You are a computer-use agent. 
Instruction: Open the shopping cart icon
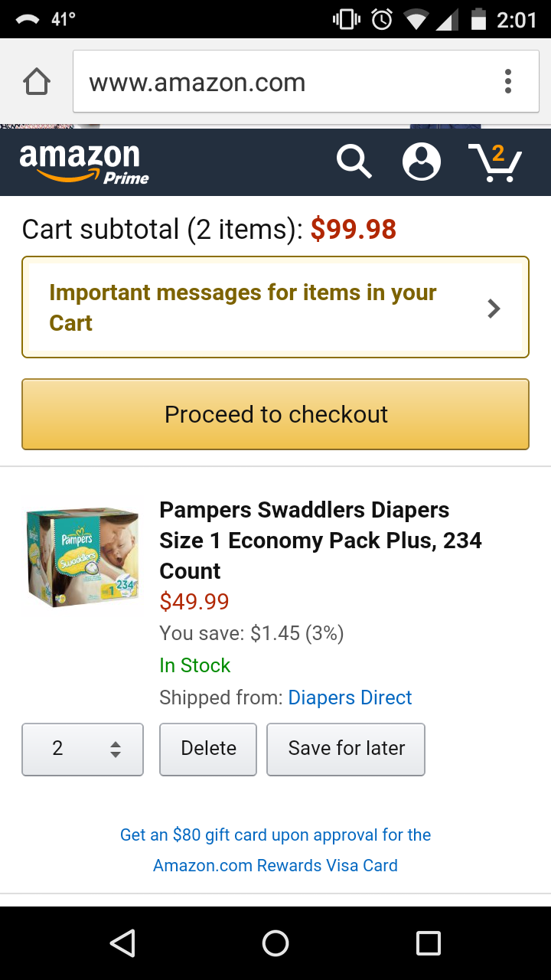495,162
